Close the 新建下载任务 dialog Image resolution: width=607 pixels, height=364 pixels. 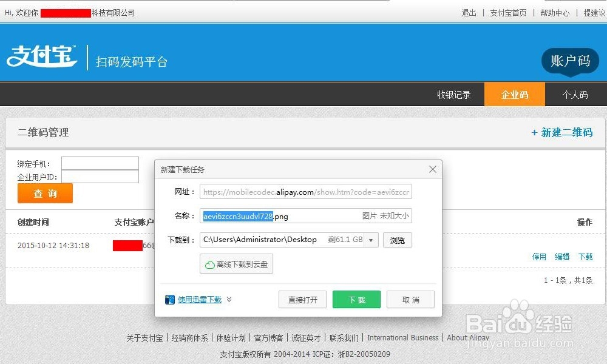pyautogui.click(x=433, y=169)
